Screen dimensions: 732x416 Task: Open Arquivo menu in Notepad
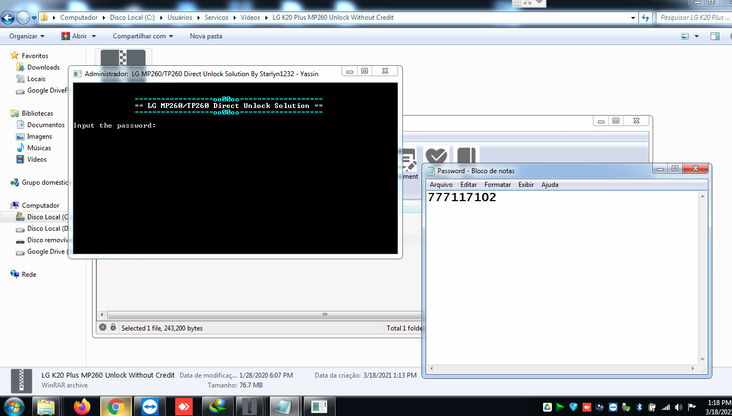coord(441,184)
